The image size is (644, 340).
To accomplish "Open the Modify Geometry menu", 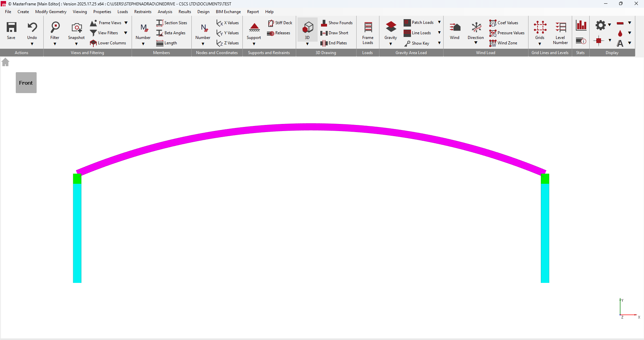I will tap(51, 12).
